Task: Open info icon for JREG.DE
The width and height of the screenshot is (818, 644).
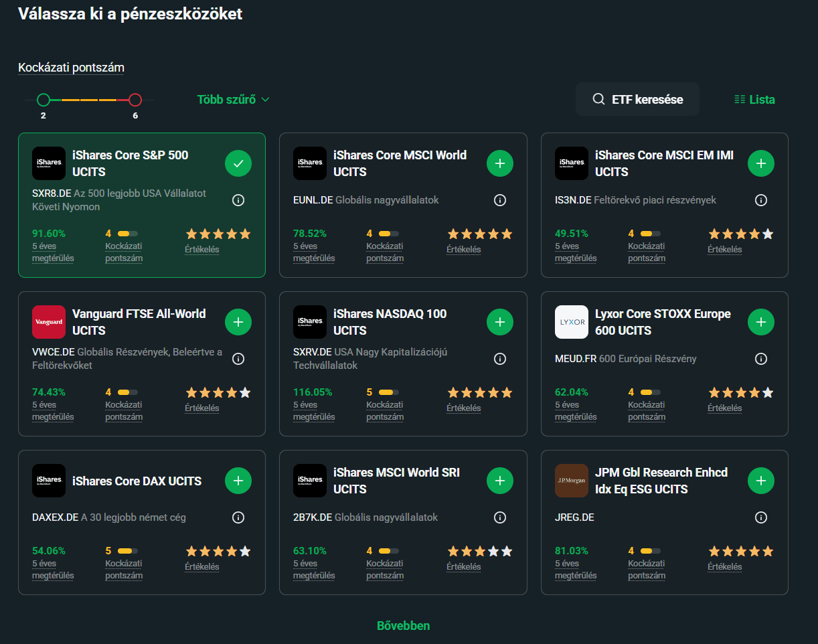Action: point(761,517)
